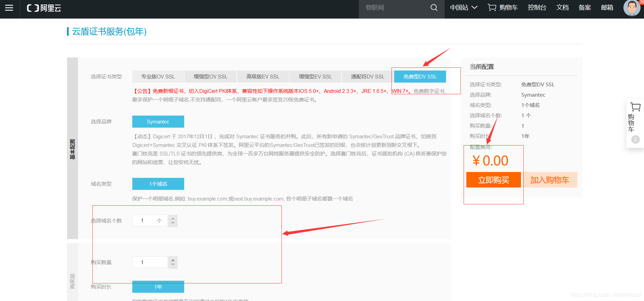The image size is (644, 301).
Task: Decrease 购买数量 with the down arrow
Action: (x=173, y=265)
